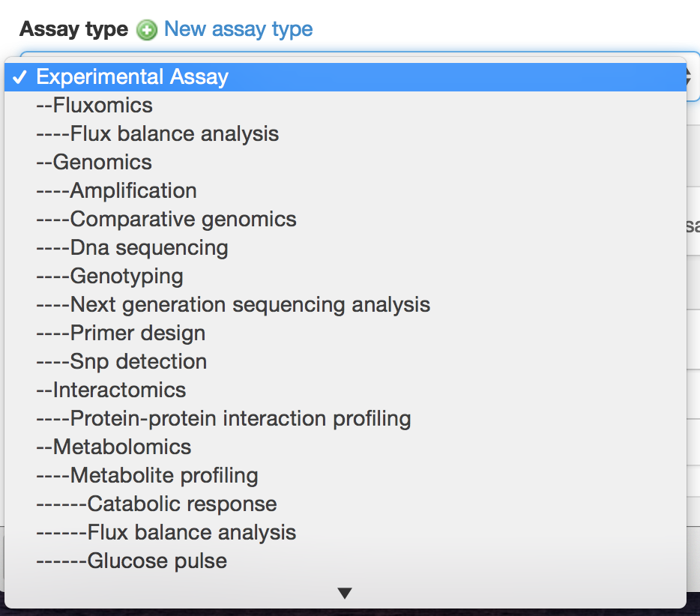Click the down arrow to scroll list

pos(345,594)
